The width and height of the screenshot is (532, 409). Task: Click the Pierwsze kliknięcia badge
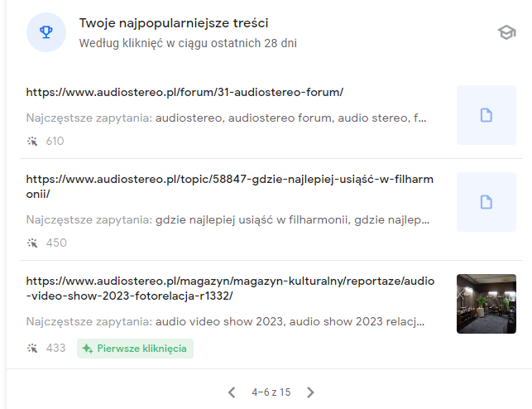(135, 349)
